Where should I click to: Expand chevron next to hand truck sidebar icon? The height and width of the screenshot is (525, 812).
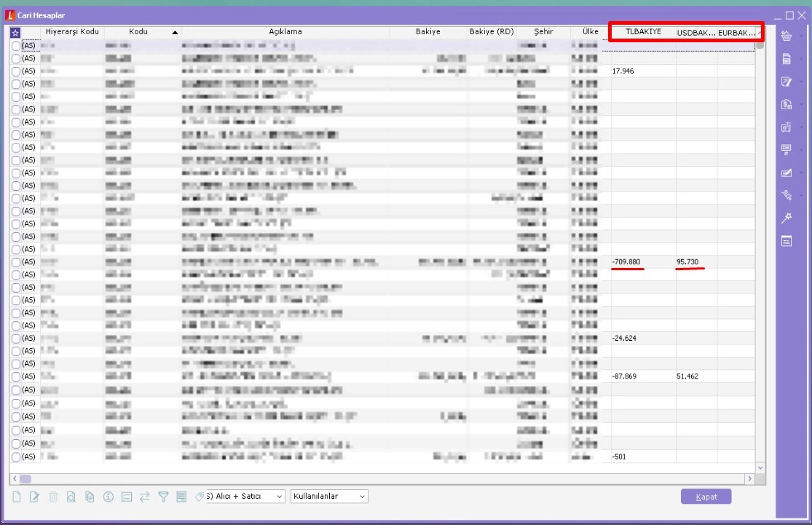click(x=802, y=195)
